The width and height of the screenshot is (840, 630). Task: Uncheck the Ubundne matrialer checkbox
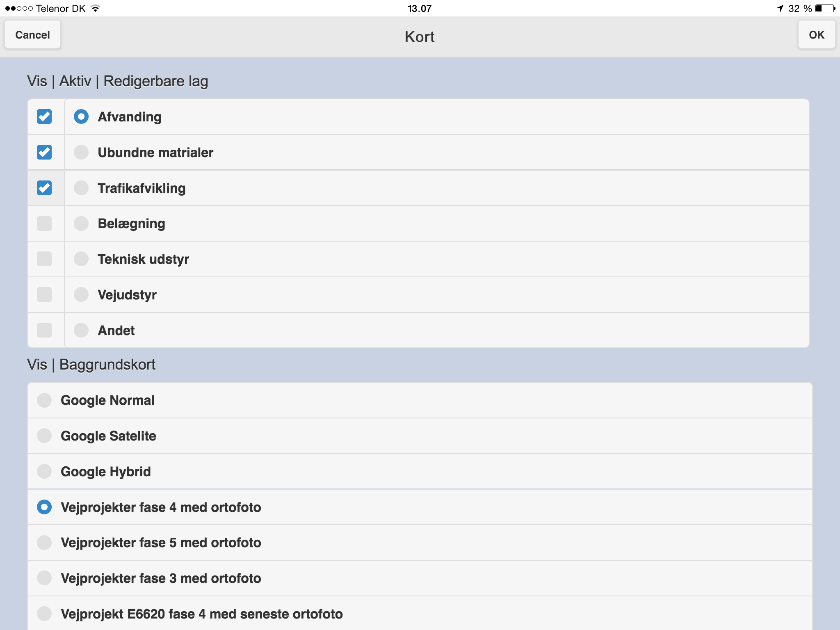tap(44, 152)
